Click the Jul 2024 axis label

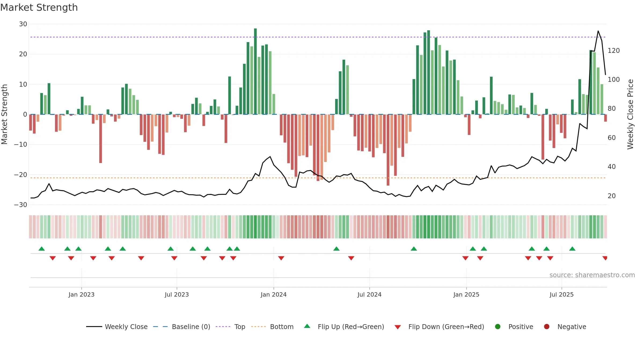[369, 294]
